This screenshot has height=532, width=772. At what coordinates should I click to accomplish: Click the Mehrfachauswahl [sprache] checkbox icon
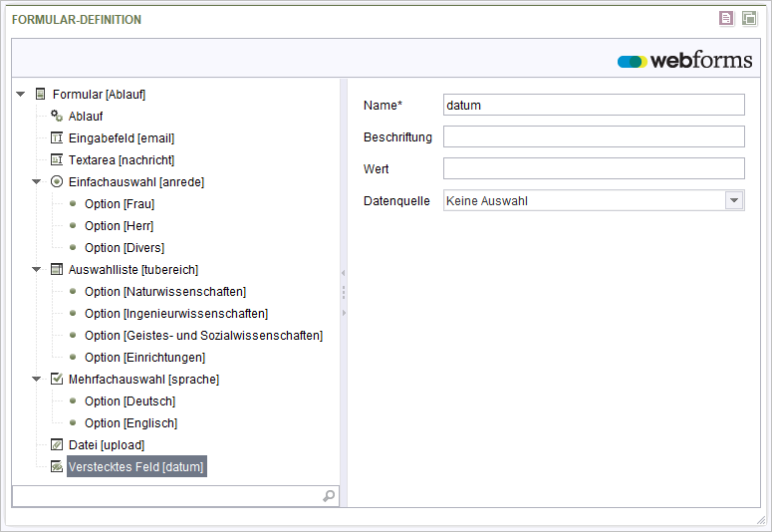pos(57,379)
